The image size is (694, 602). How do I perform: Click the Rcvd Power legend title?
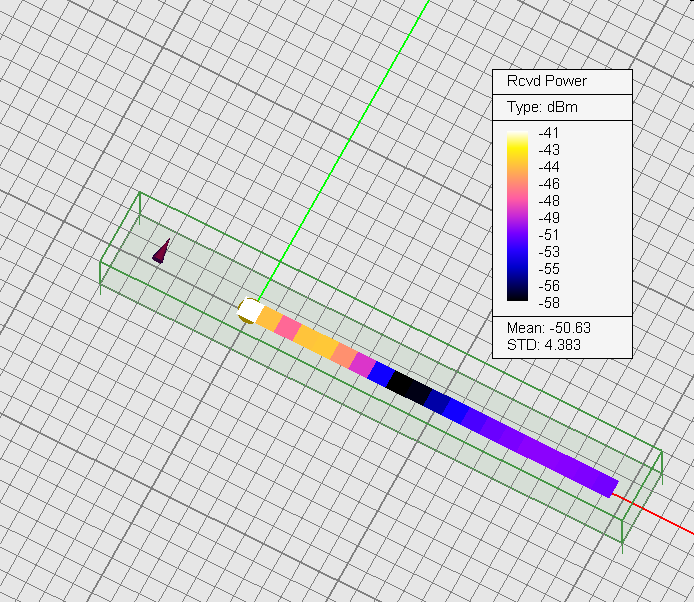(547, 81)
